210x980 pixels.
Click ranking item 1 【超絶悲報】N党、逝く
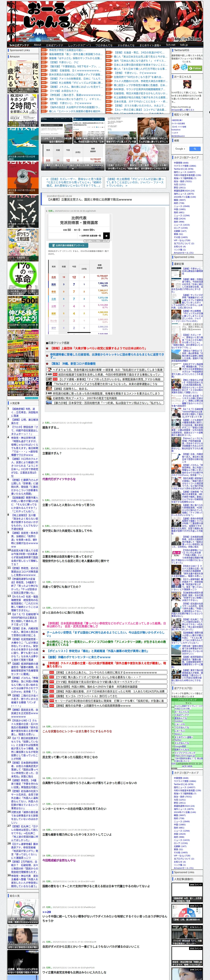pos(24,412)
